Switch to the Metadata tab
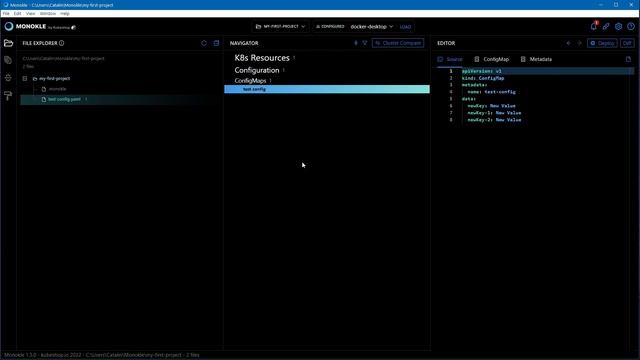This screenshot has height=360, width=640. pos(536,59)
